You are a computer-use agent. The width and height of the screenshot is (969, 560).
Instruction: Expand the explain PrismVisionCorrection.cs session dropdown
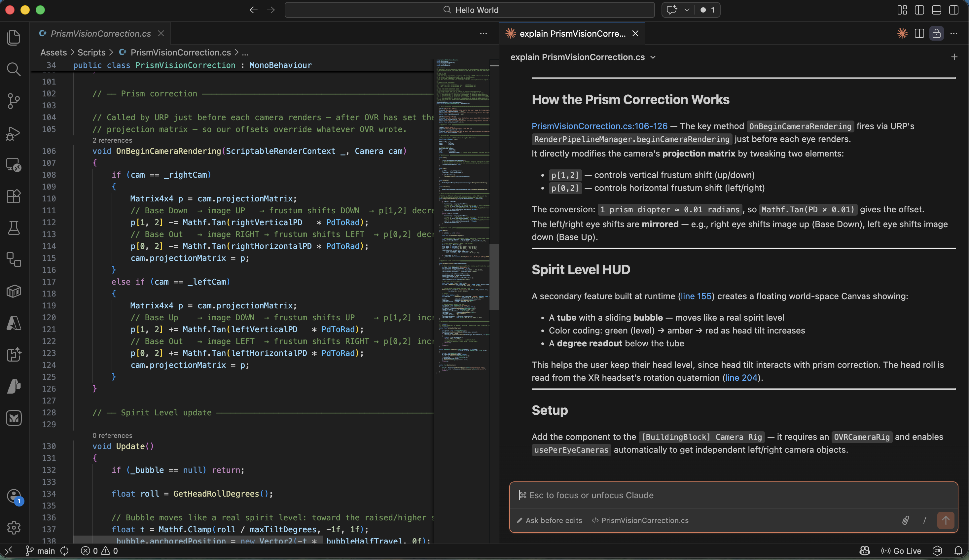(653, 57)
